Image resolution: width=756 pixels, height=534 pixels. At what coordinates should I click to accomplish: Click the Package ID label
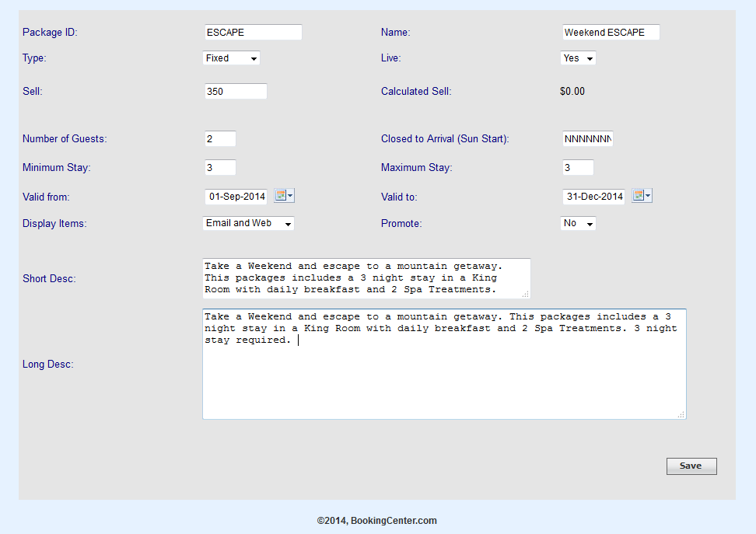click(50, 33)
